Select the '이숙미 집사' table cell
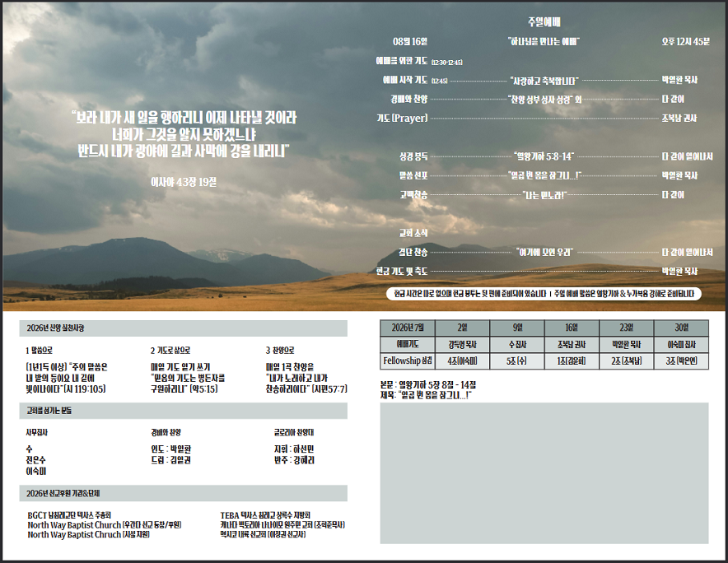The width and height of the screenshot is (728, 563). pyautogui.click(x=681, y=344)
